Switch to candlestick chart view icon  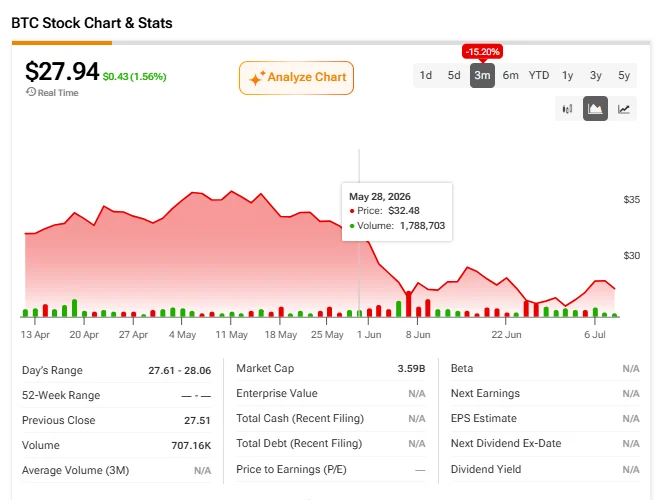(567, 109)
